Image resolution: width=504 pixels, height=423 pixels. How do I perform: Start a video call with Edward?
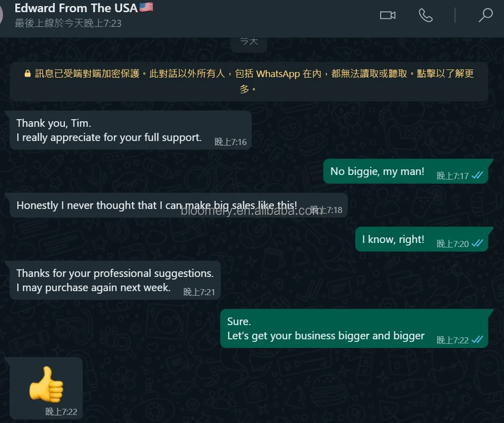coord(388,15)
